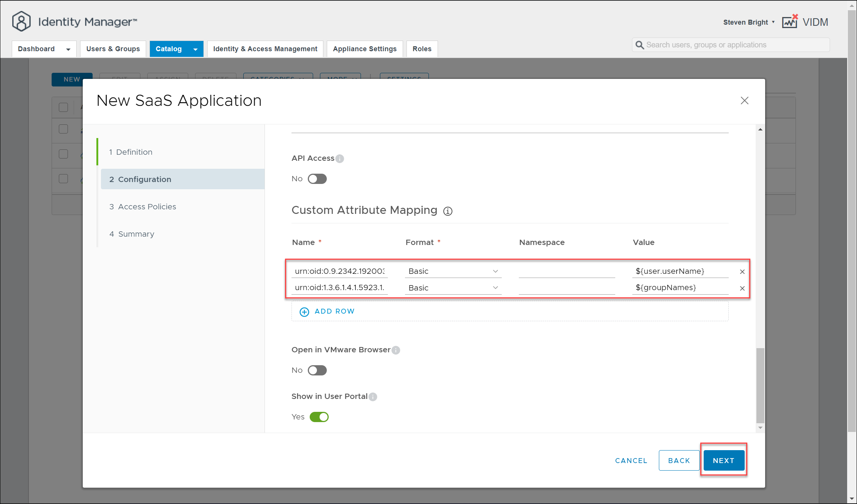The height and width of the screenshot is (504, 857).
Task: Click the Custom Attribute Mapping info icon
Action: pos(448,211)
